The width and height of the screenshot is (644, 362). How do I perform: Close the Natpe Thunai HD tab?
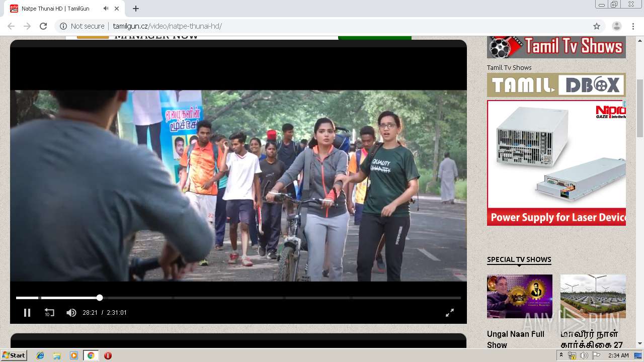pyautogui.click(x=117, y=9)
